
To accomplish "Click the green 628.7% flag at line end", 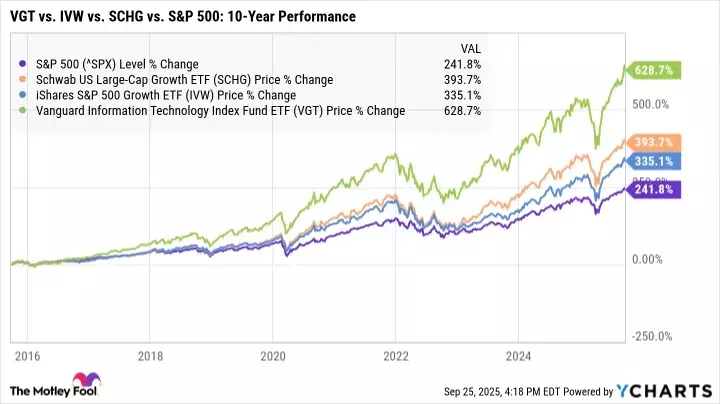I will [649, 72].
